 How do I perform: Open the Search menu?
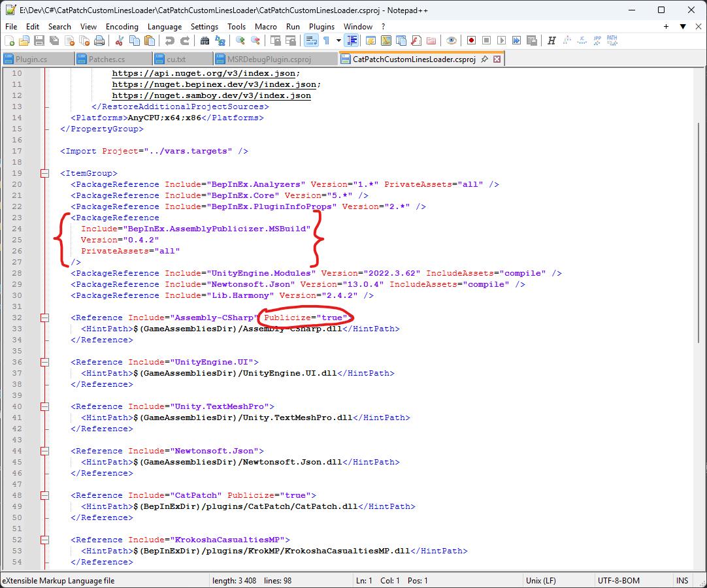[x=59, y=27]
